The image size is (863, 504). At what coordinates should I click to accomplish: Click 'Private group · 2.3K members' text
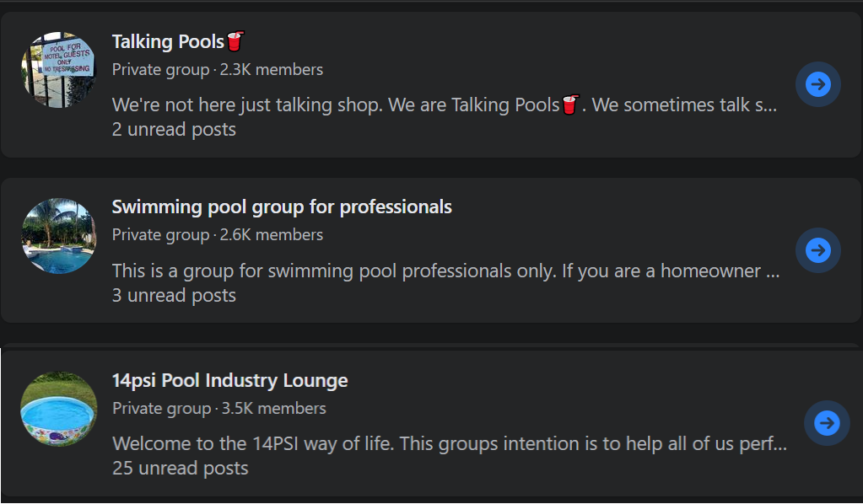point(218,70)
